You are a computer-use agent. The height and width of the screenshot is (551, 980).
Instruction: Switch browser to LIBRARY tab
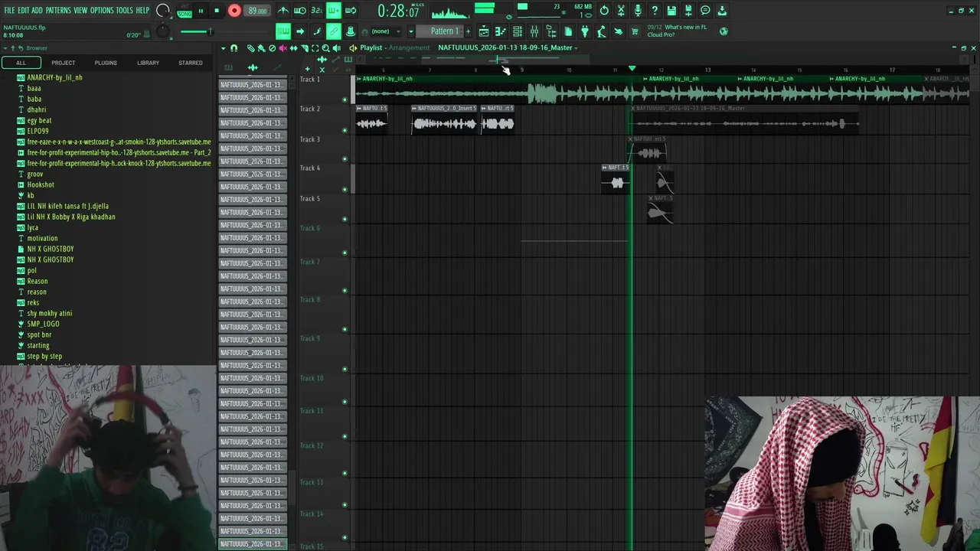tap(148, 63)
